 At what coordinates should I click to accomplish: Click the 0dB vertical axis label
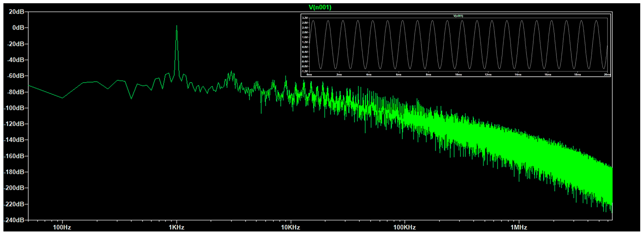pos(18,28)
